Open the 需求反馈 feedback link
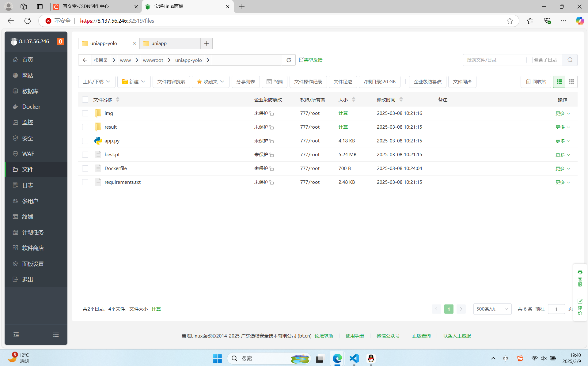 coord(311,60)
